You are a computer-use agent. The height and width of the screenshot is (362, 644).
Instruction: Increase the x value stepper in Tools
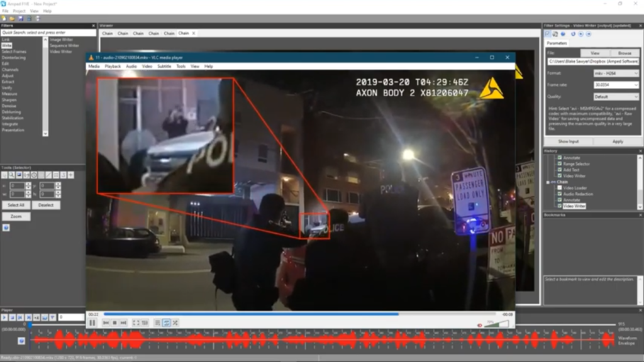pyautogui.click(x=28, y=184)
